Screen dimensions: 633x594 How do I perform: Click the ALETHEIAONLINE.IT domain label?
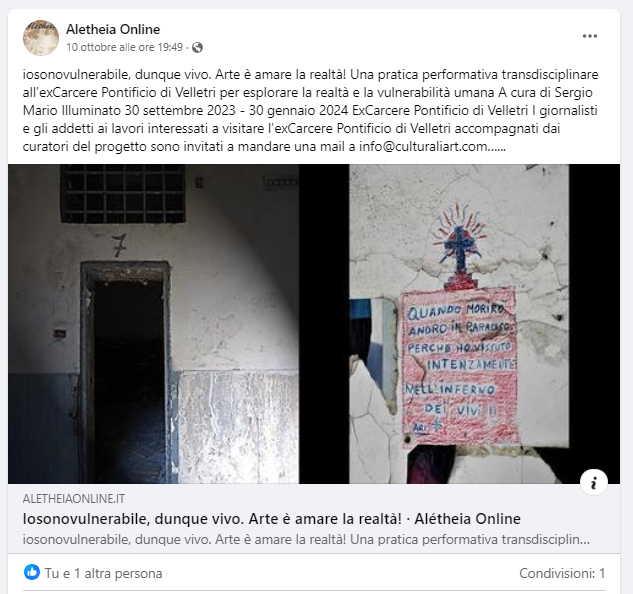[x=74, y=499]
